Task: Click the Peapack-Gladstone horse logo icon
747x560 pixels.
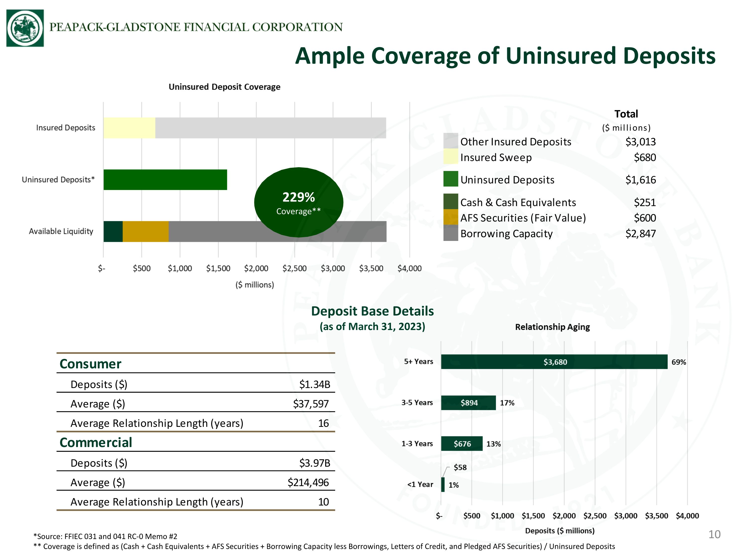Action: [25, 28]
